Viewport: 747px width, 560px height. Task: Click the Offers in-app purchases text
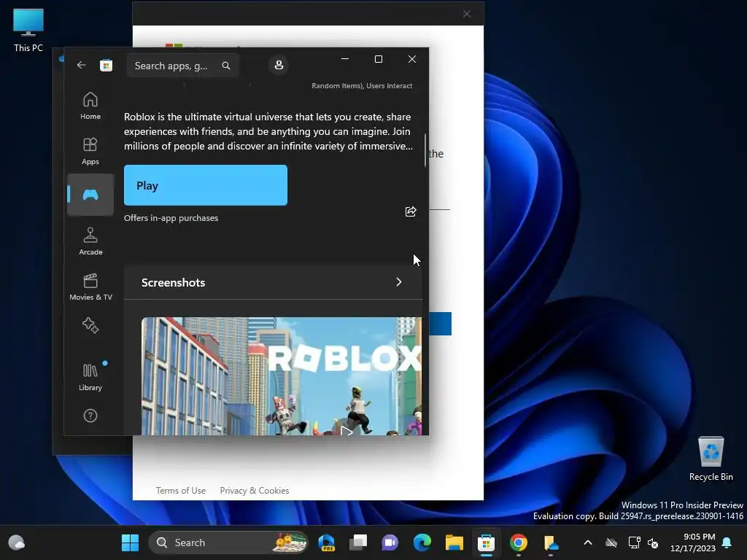pyautogui.click(x=171, y=217)
